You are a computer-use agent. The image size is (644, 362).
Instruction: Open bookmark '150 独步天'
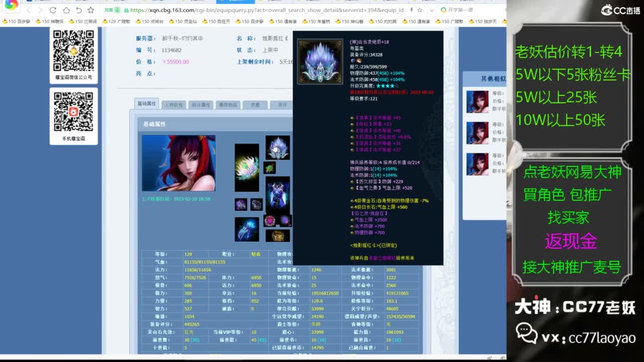tap(482, 22)
